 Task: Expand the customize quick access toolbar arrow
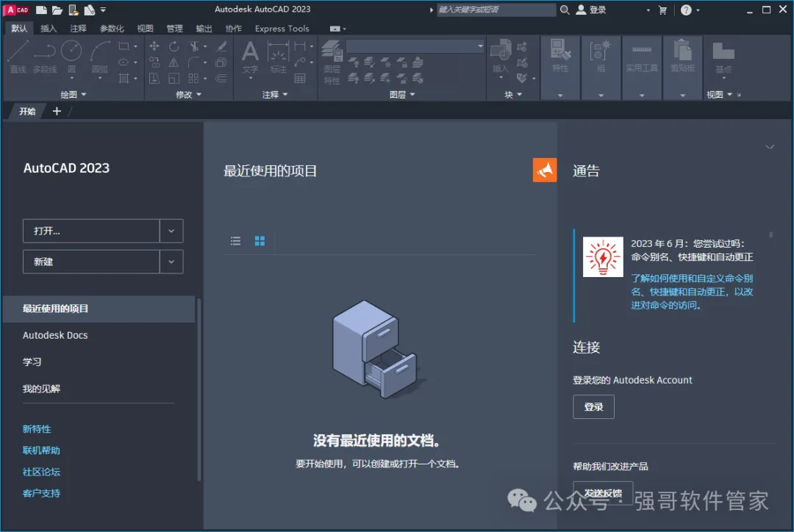[104, 10]
